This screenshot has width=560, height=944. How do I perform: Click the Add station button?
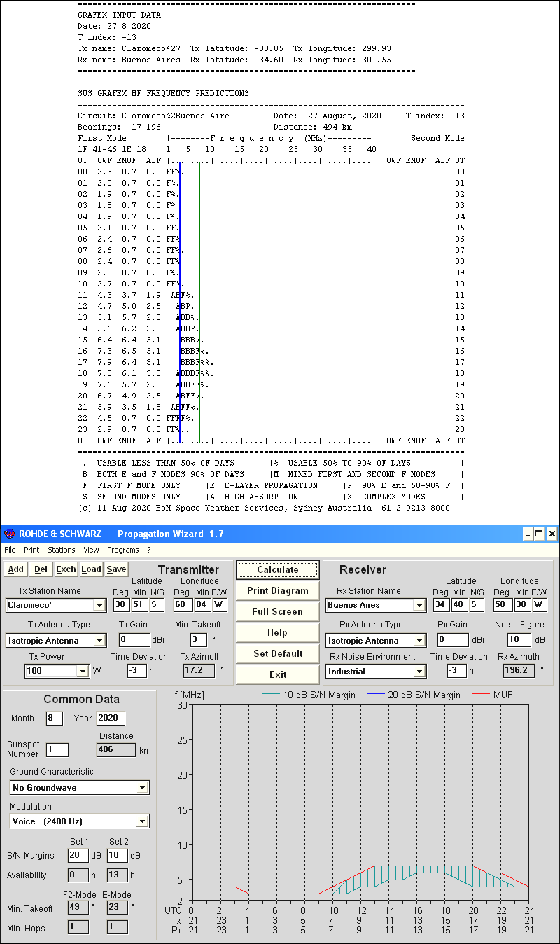tap(15, 569)
